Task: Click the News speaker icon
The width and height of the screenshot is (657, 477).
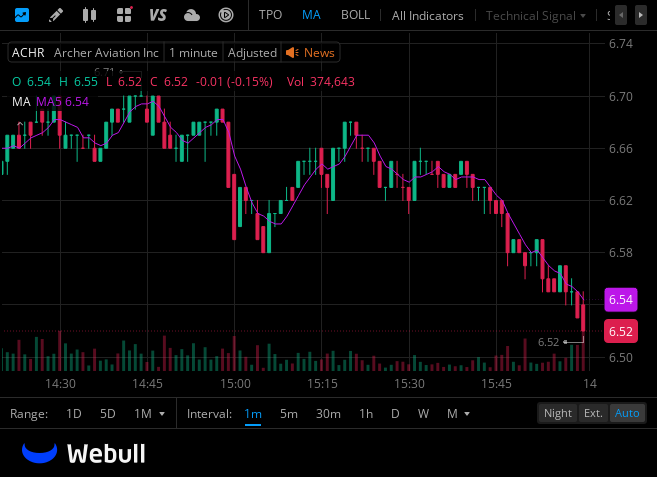Action: coord(292,53)
